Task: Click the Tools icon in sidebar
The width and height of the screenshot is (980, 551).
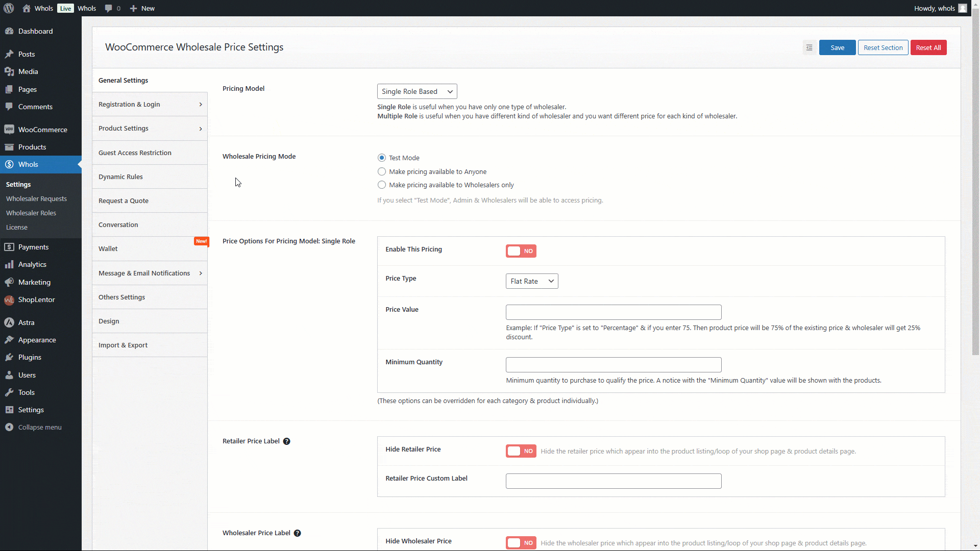Action: pyautogui.click(x=9, y=392)
